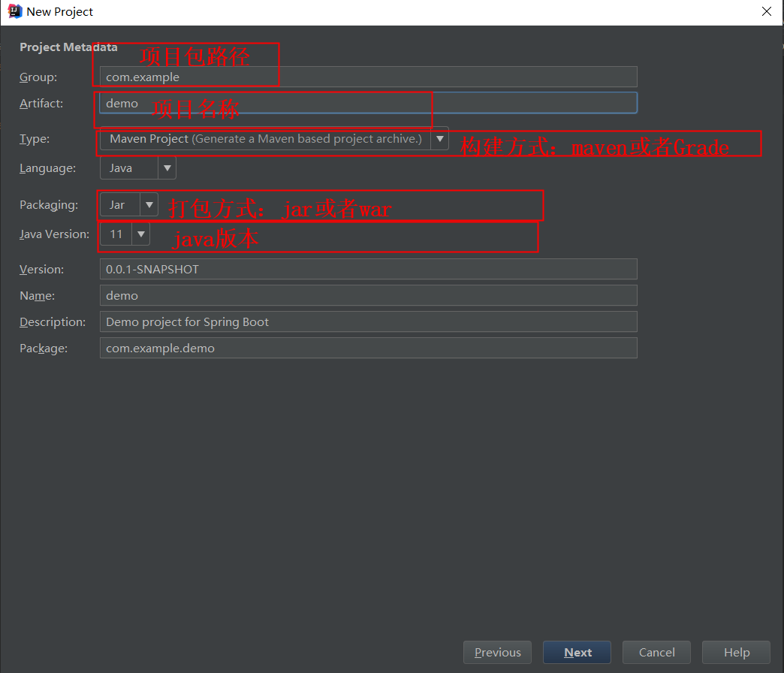Click the Language: label

pos(47,168)
